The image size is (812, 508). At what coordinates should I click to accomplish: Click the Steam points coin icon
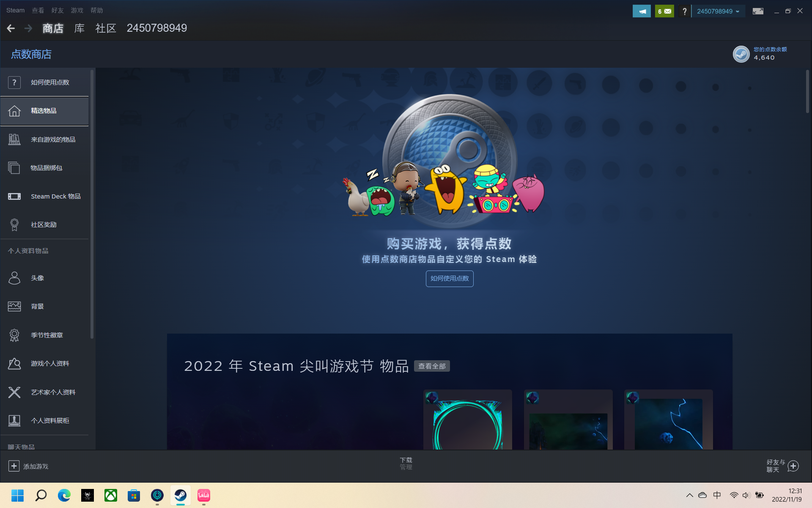pyautogui.click(x=741, y=54)
